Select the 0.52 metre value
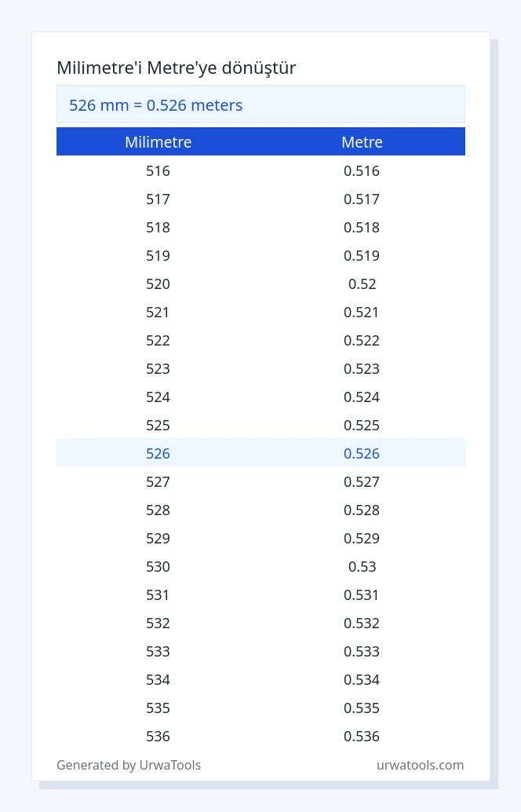Image resolution: width=521 pixels, height=812 pixels. tap(363, 283)
